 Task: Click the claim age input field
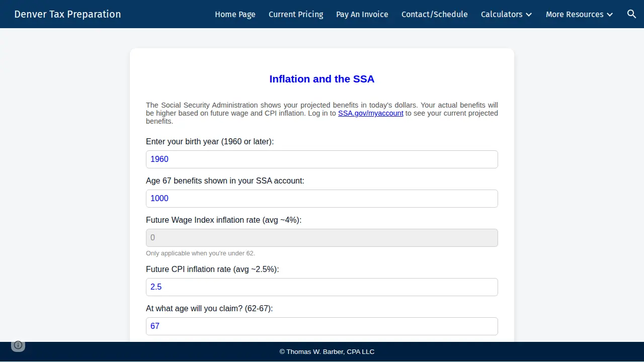(x=322, y=326)
